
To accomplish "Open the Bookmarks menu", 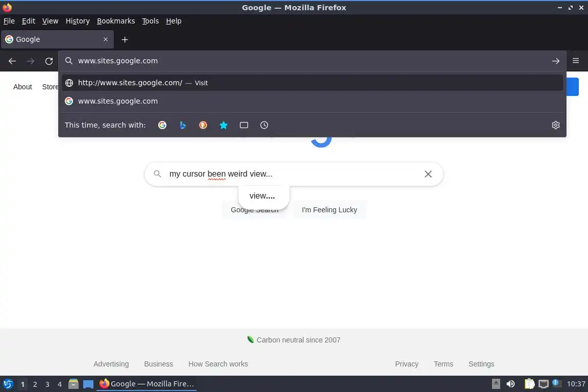I will coord(116,21).
